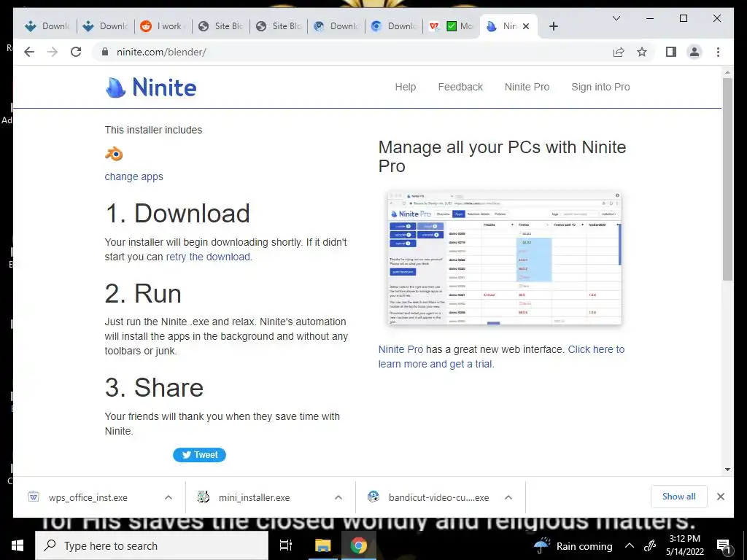Open the Ninite Pro nav link
This screenshot has width=747, height=560.
click(527, 87)
